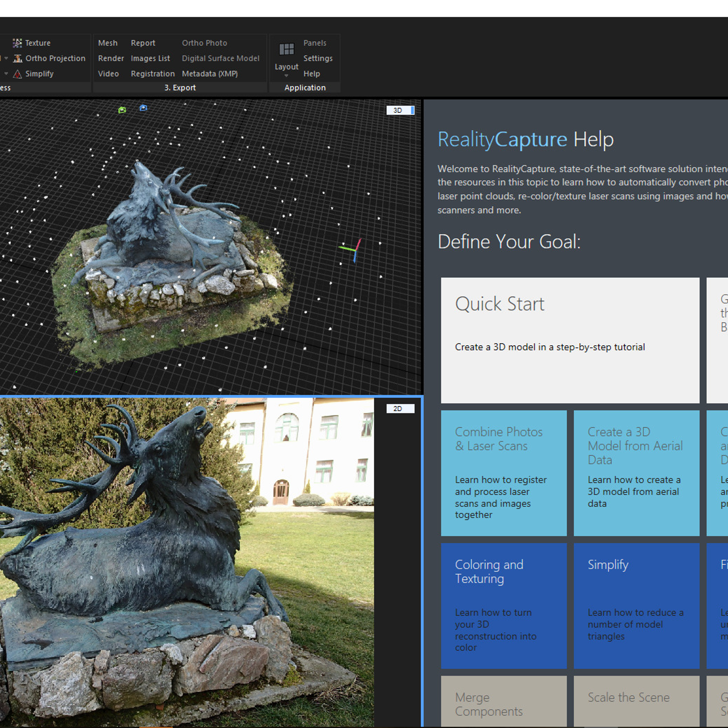Open Create a 3D Model from Aerial Data
728x728 pixels.
coord(636,473)
